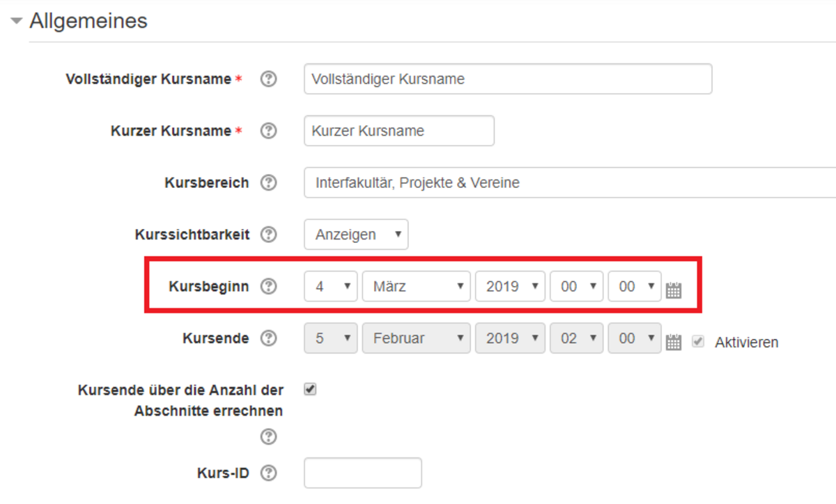The width and height of the screenshot is (836, 504).
Task: Open calendar picker for Kursbeginn
Action: 673,290
